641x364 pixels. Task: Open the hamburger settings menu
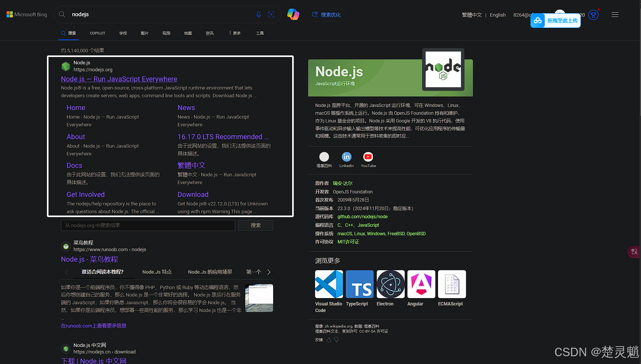pos(615,14)
